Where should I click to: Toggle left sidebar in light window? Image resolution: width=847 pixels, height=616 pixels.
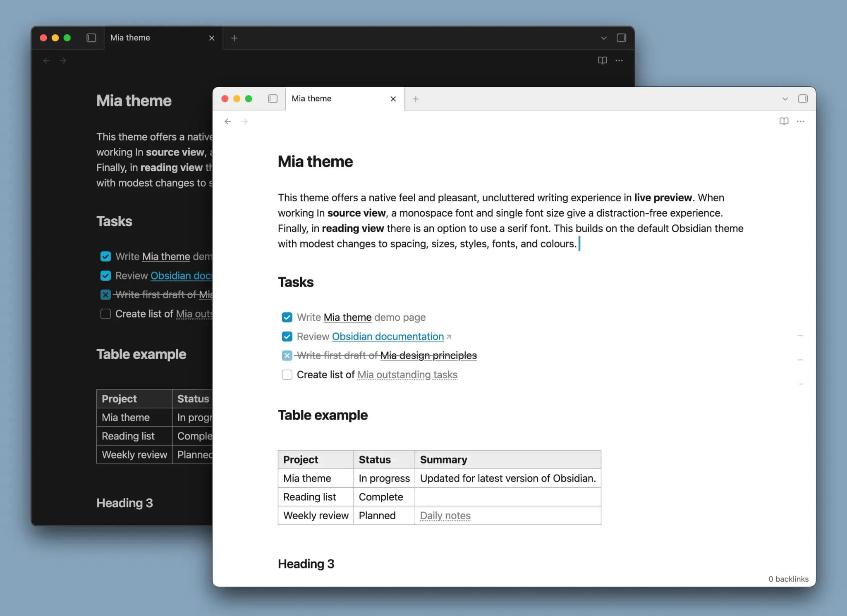273,99
